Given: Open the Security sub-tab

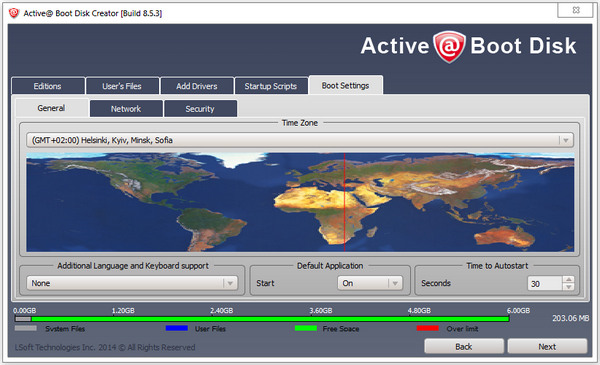Looking at the screenshot, I should click(x=200, y=109).
